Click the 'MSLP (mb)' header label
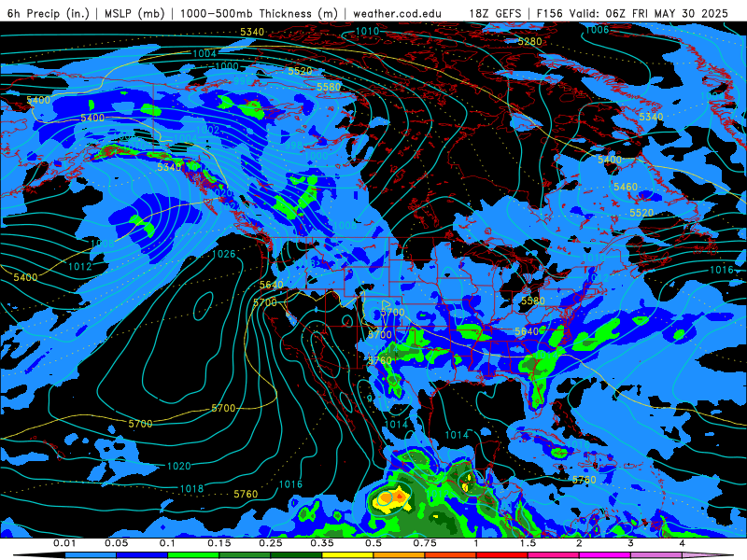747x560 pixels. (x=134, y=13)
